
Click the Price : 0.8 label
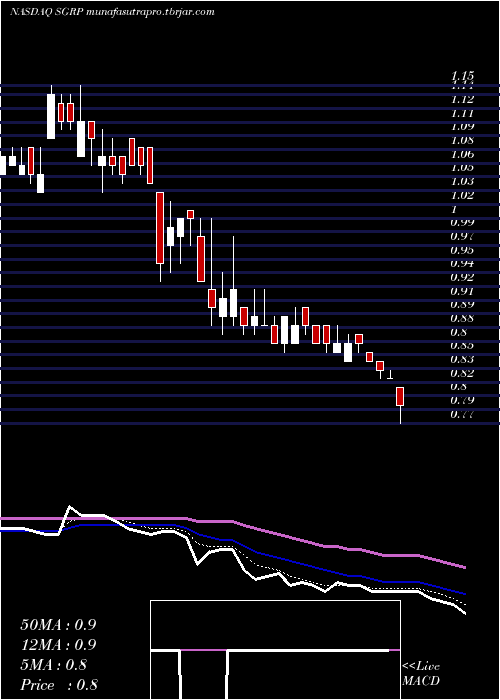59,685
